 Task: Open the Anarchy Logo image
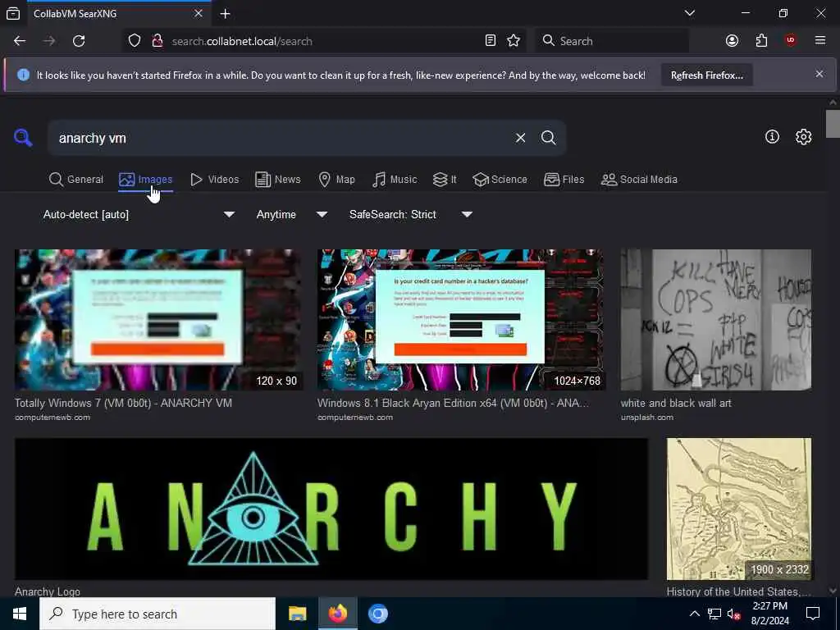pos(331,509)
